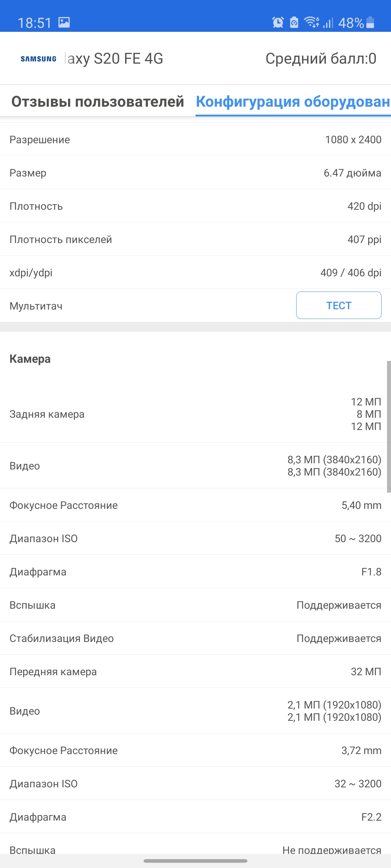The height and width of the screenshot is (868, 391).
Task: Tap the Задняя камера row
Action: coord(195,414)
